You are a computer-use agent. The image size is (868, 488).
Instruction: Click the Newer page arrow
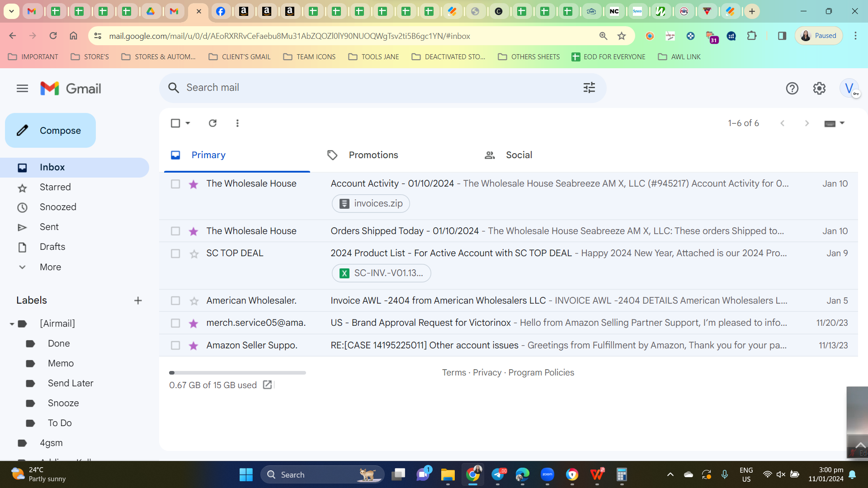pyautogui.click(x=782, y=123)
